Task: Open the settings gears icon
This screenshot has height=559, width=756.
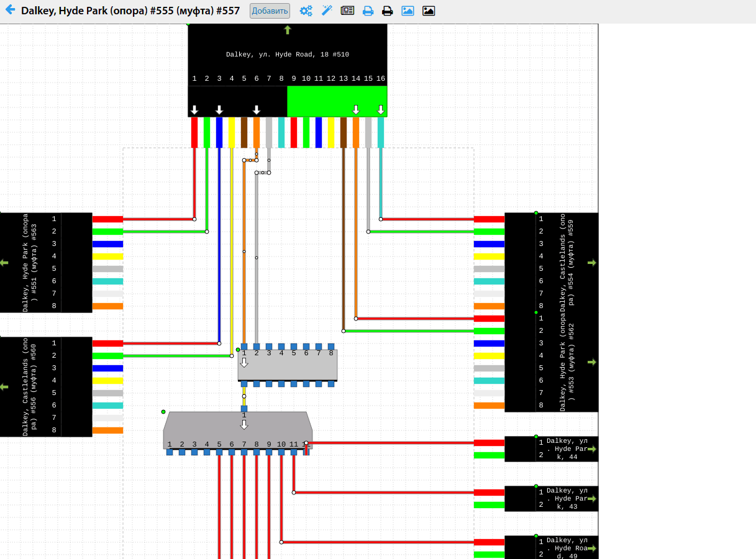Action: click(x=306, y=11)
